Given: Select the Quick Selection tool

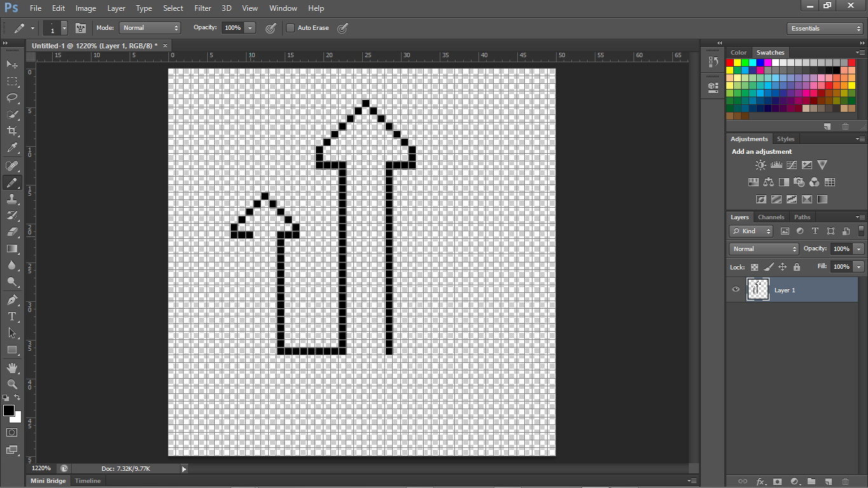Looking at the screenshot, I should (x=12, y=114).
